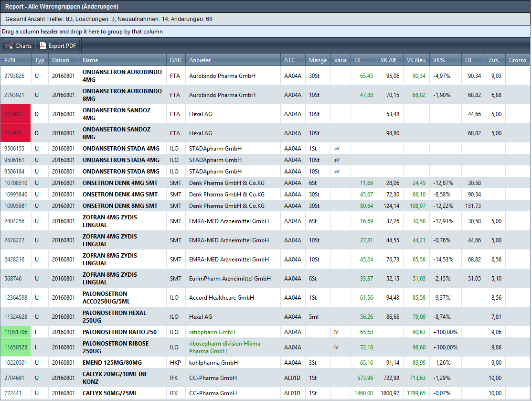This screenshot has width=532, height=401.
Task: Click name ONDANSETRON STADA 8MG
Action: tap(121, 172)
